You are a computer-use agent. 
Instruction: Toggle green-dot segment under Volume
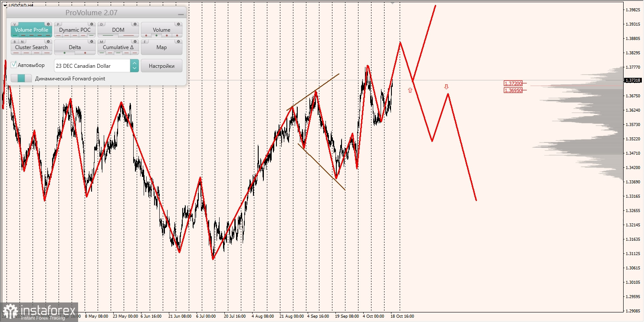[157, 35]
